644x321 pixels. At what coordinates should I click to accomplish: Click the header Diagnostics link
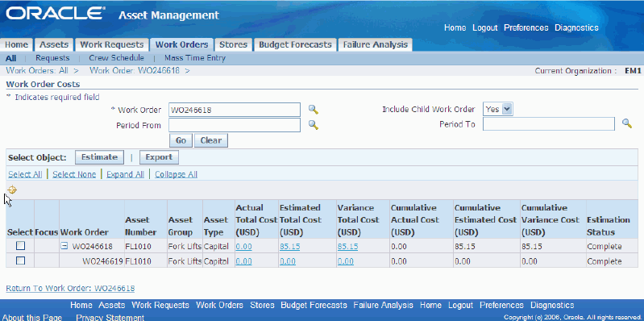pyautogui.click(x=576, y=28)
